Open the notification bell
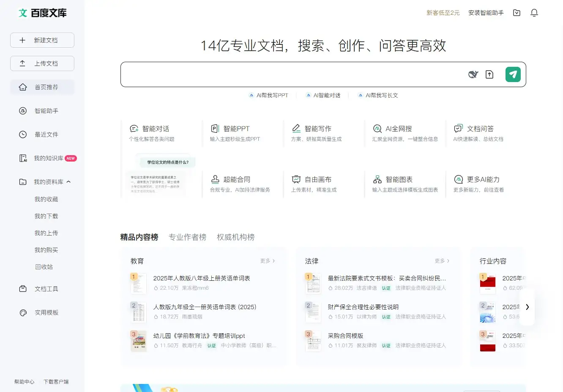 pos(534,13)
